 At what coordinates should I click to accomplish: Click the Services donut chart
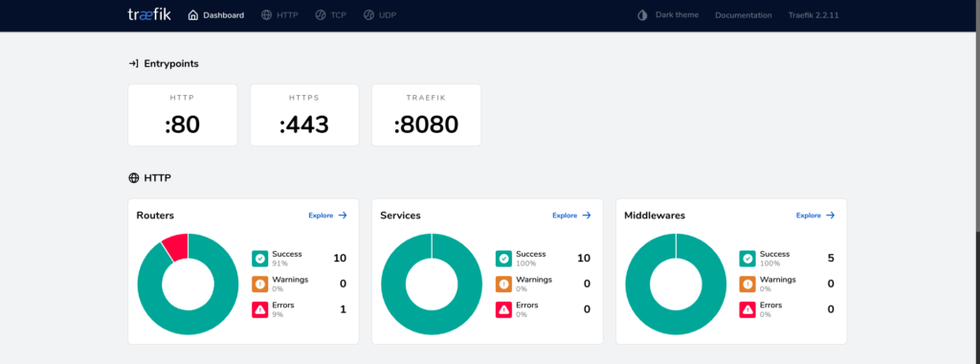pyautogui.click(x=432, y=284)
